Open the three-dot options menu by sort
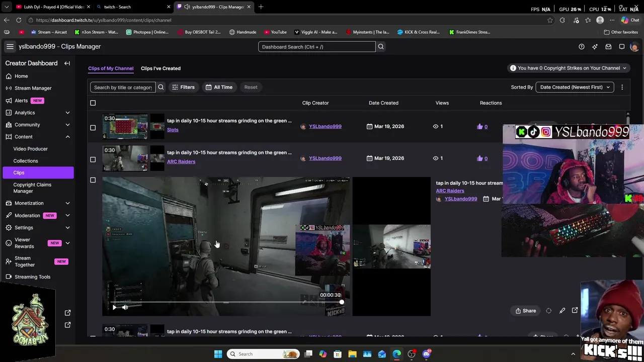This screenshot has width=644, height=362. click(x=622, y=87)
